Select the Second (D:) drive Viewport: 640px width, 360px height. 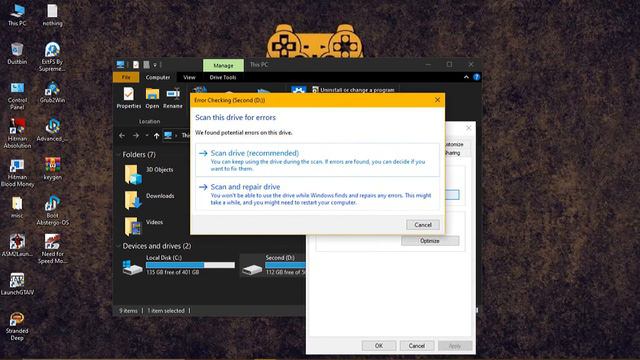pos(273,265)
